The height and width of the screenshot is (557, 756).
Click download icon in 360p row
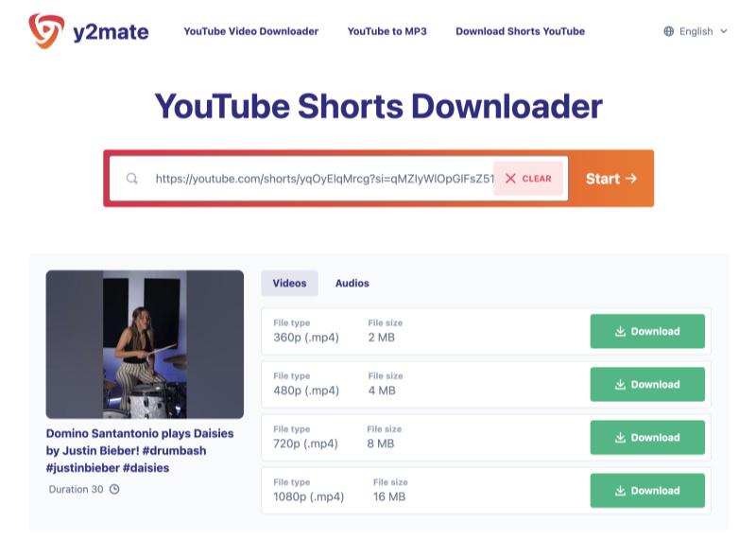point(621,331)
